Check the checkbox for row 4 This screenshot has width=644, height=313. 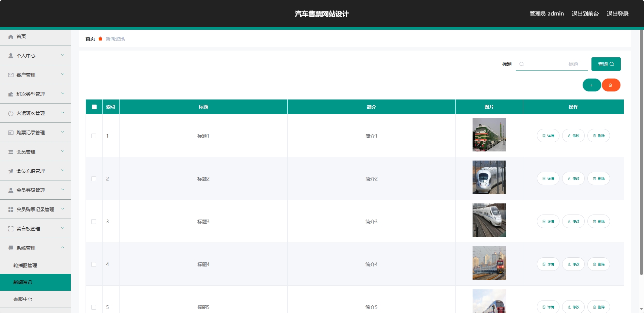tap(94, 264)
